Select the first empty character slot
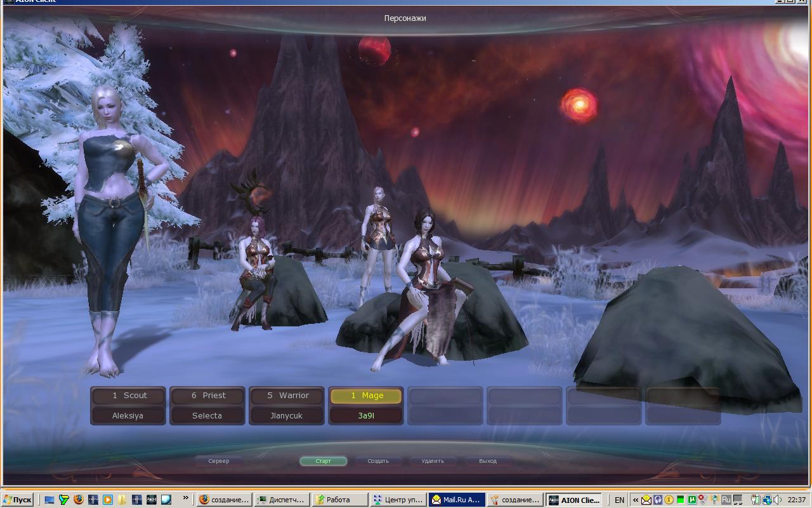Viewport: 812px width, 508px height. pos(445,405)
